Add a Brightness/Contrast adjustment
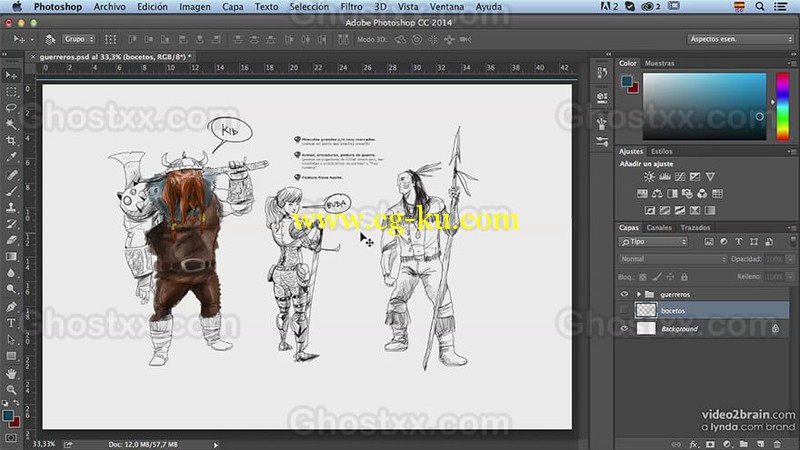 tap(649, 177)
